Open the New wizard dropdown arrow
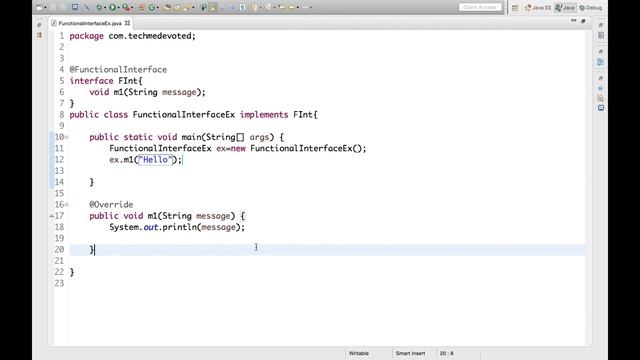Screen dimensions: 640x360 coord(45,7)
